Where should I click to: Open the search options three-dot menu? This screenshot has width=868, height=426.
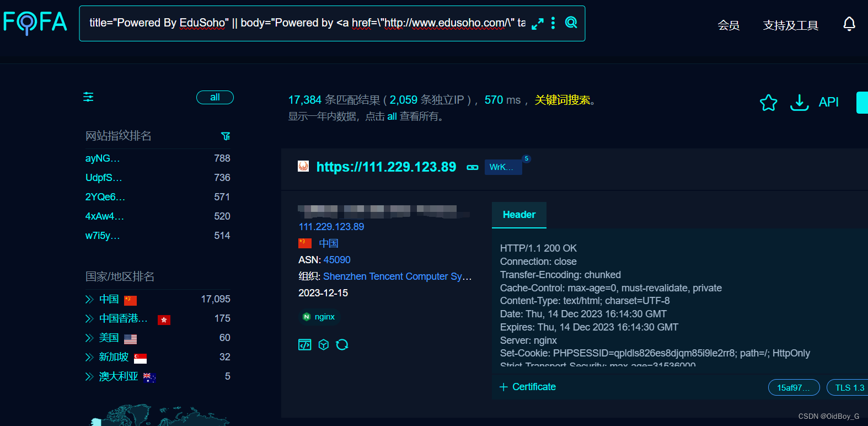(553, 23)
